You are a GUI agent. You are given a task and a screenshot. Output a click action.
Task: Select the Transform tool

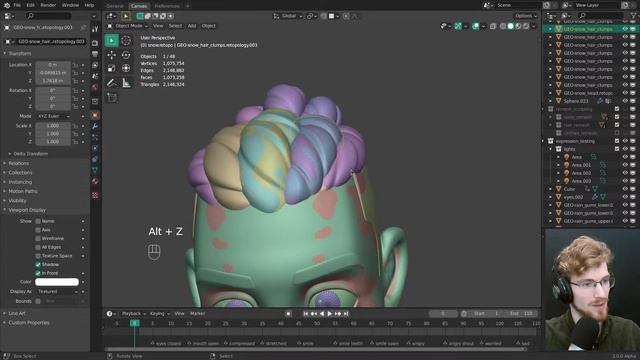tap(126, 68)
